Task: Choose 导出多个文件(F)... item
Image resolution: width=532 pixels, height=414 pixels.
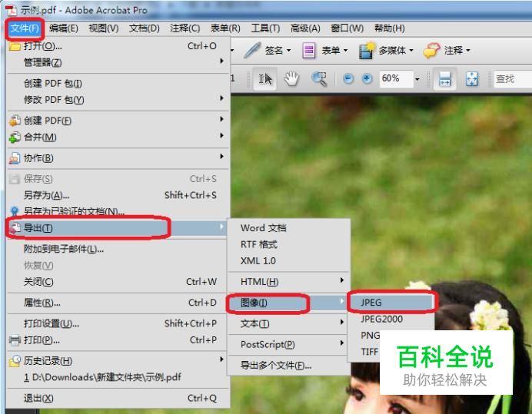Action: (289, 365)
